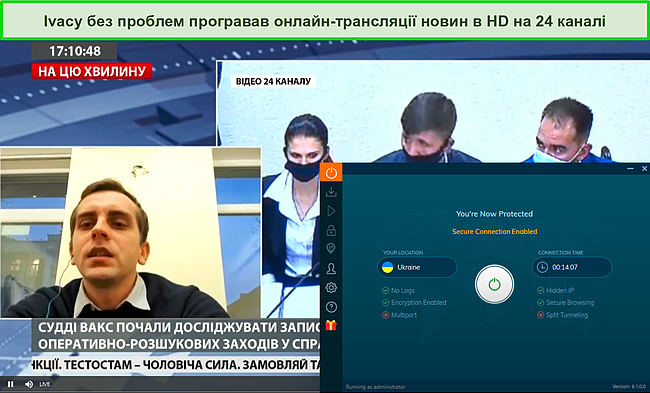Open the account profile sidebar icon
The height and width of the screenshot is (393, 650).
click(331, 269)
